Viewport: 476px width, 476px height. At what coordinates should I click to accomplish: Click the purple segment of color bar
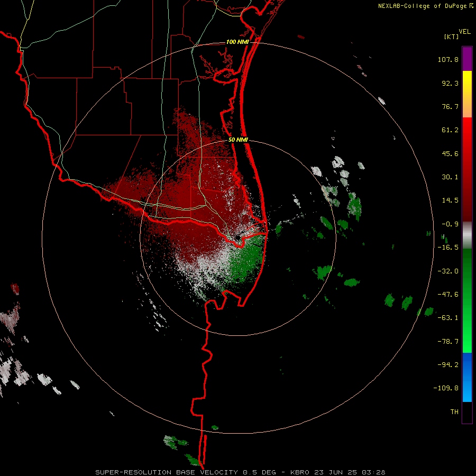pyautogui.click(x=467, y=59)
